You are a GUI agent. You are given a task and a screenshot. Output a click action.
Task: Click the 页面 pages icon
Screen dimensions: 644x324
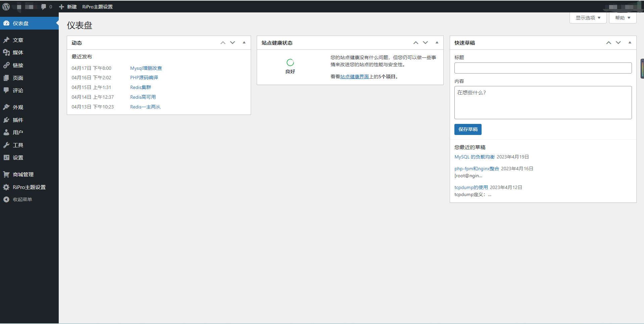6,78
